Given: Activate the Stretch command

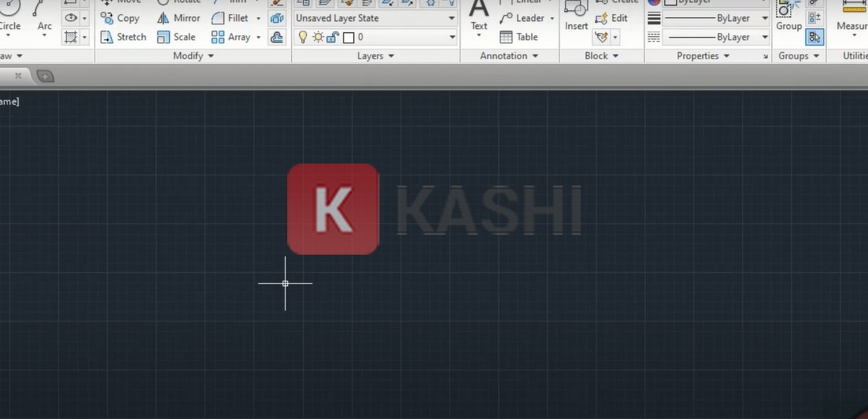Looking at the screenshot, I should (x=124, y=37).
